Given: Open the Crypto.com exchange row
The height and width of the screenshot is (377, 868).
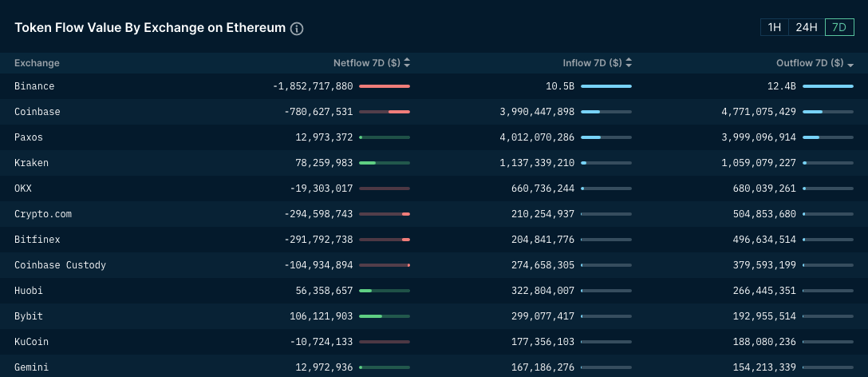Looking at the screenshot, I should [x=434, y=214].
